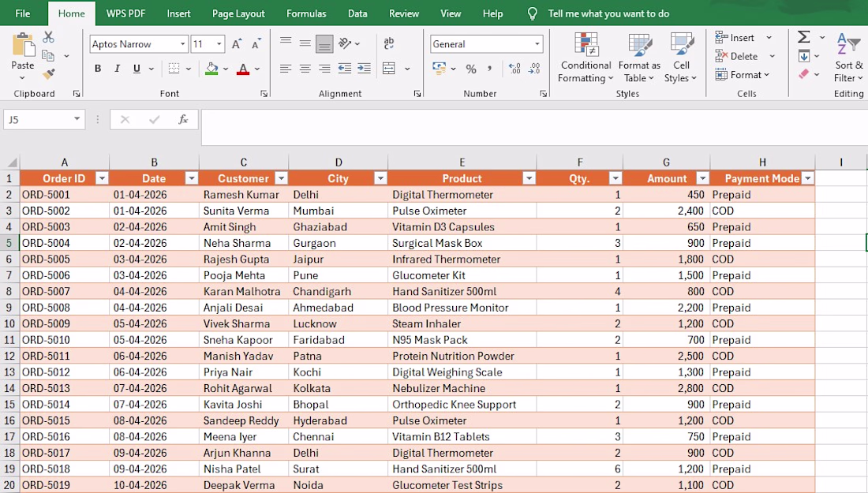
Task: Apply Comma Style number format
Action: (x=489, y=69)
